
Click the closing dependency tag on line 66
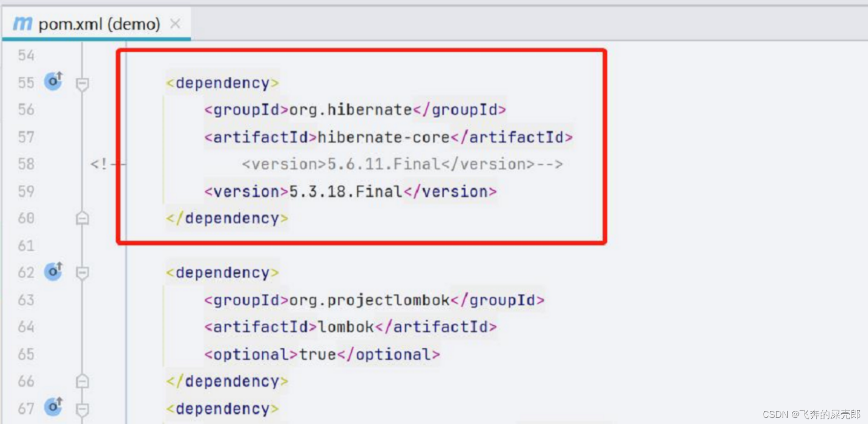point(227,382)
